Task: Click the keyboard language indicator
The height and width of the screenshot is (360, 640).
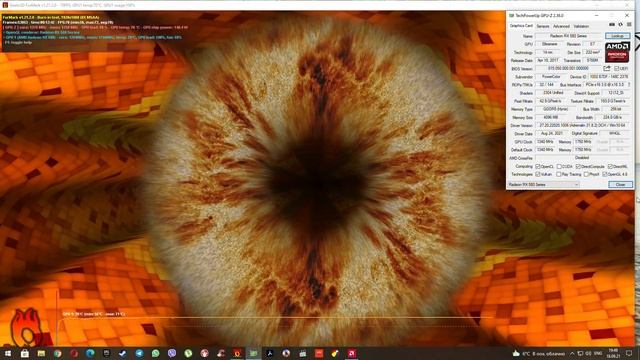Action: tap(598, 353)
